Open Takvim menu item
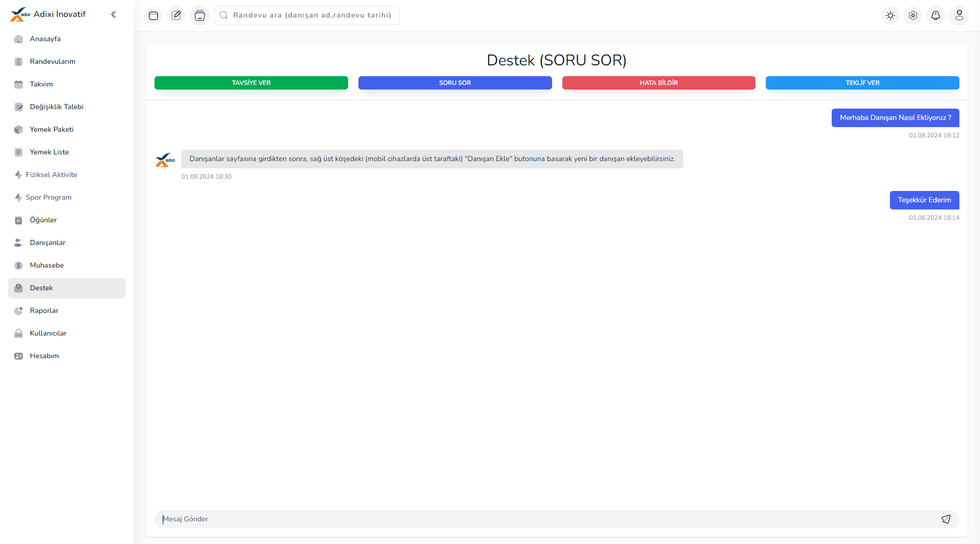The height and width of the screenshot is (544, 980). (x=67, y=84)
